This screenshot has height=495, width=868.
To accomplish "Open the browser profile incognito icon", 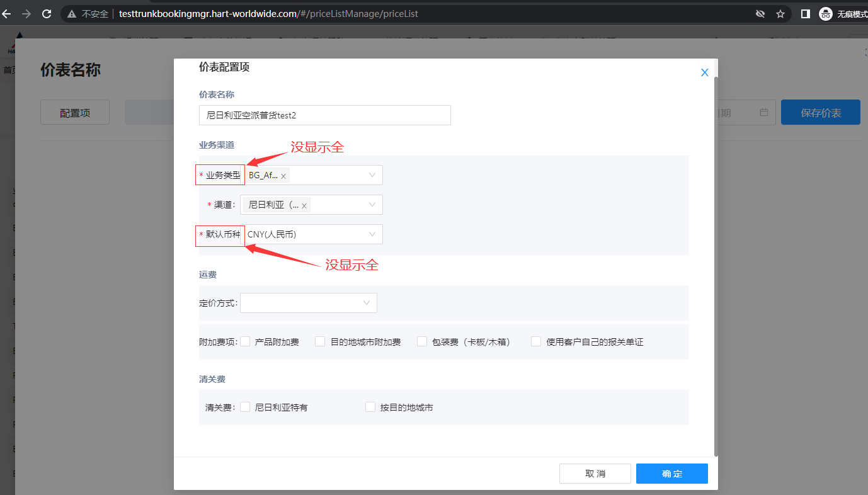I will [x=825, y=13].
